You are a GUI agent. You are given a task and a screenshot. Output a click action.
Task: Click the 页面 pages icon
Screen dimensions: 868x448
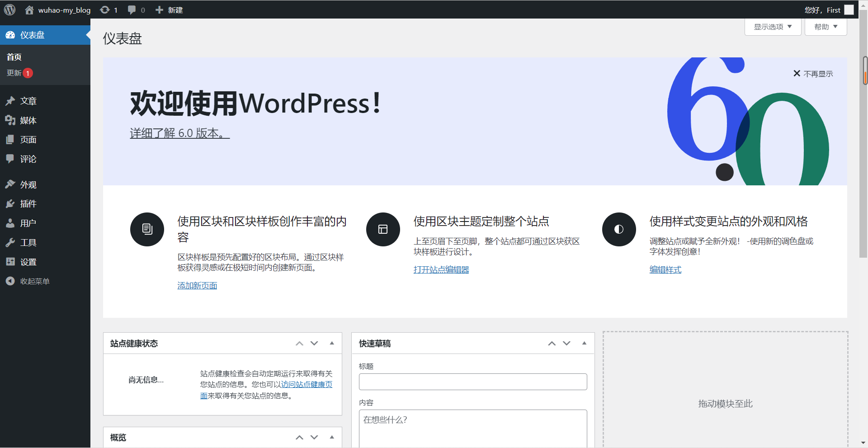tap(10, 140)
